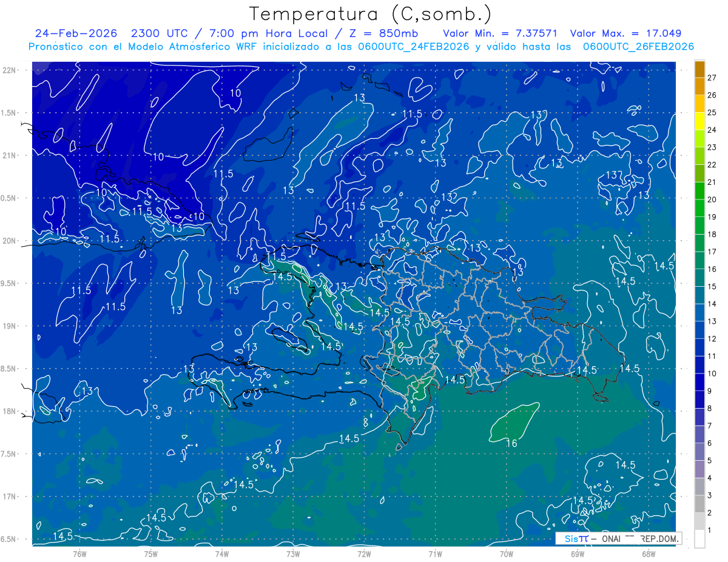Click the '1.5N' latitude axis label
Viewport: 728px width, 562px height.
[8, 113]
